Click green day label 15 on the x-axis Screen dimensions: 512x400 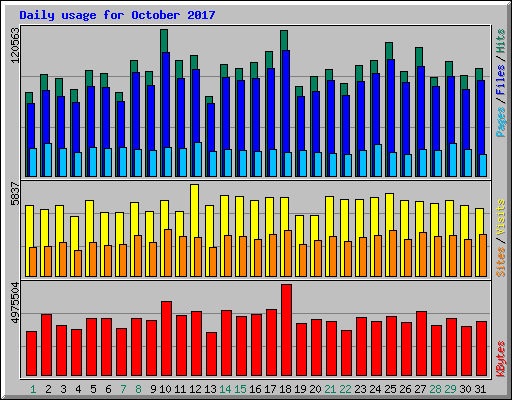click(240, 389)
